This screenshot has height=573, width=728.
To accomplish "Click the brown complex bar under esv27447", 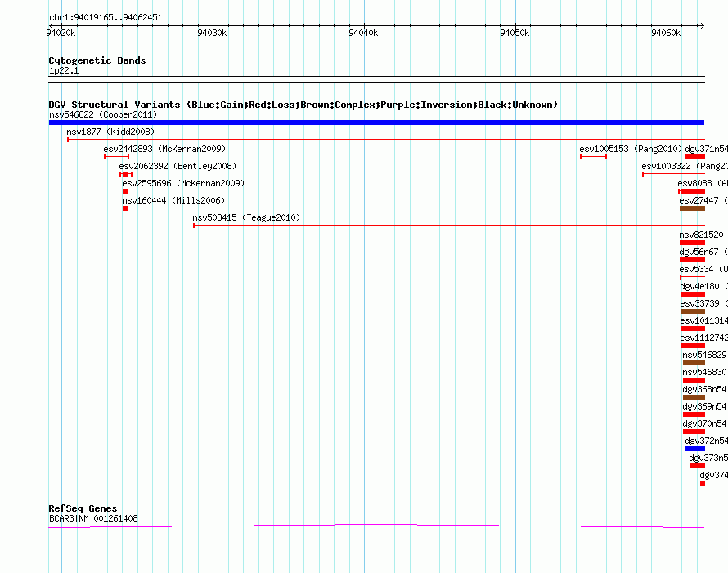I will coord(692,208).
